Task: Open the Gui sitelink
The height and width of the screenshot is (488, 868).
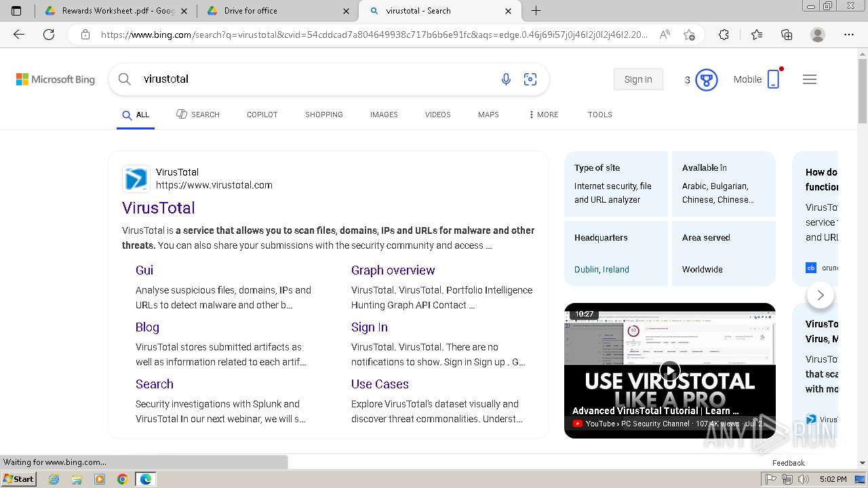Action: pyautogui.click(x=144, y=270)
